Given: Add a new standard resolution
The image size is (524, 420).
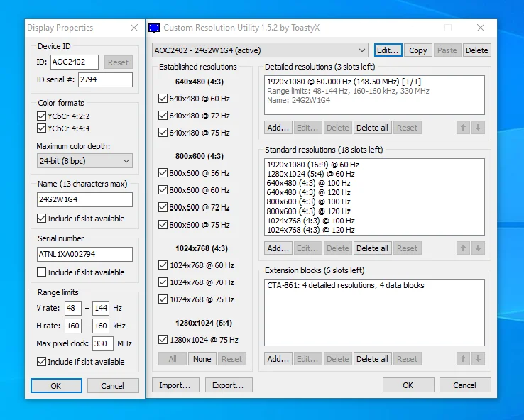Looking at the screenshot, I should pos(278,248).
